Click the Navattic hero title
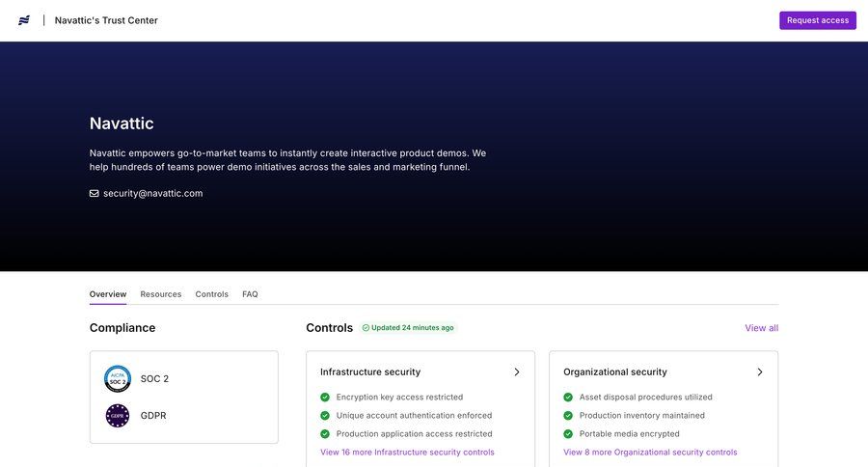Image resolution: width=868 pixels, height=467 pixels. 122,123
